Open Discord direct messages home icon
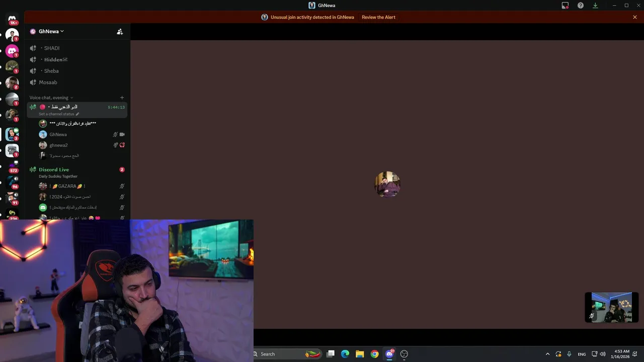This screenshot has width=644, height=362. tap(12, 19)
